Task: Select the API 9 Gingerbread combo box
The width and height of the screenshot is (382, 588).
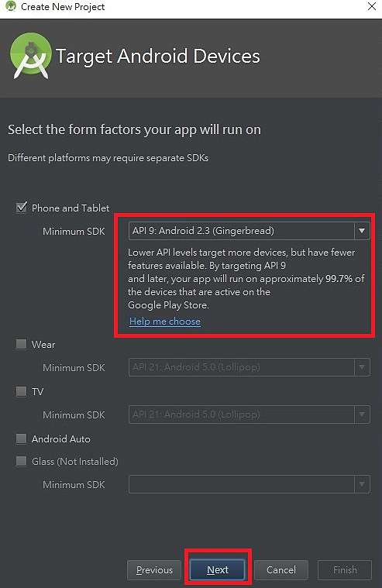Action: (x=250, y=231)
